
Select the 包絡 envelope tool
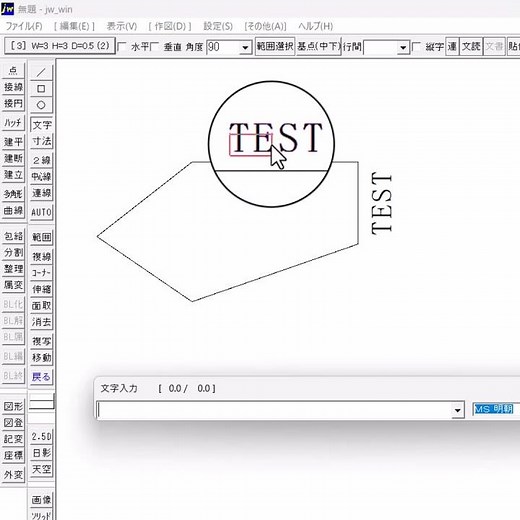tap(13, 236)
